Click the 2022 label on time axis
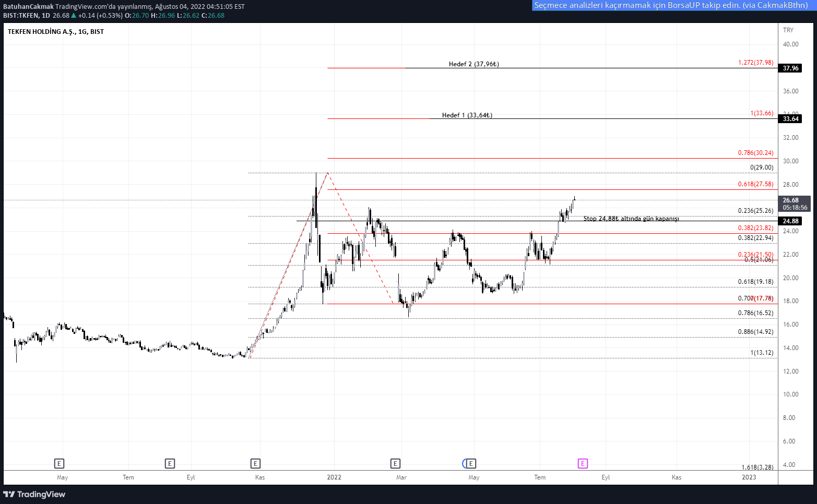 coord(334,477)
